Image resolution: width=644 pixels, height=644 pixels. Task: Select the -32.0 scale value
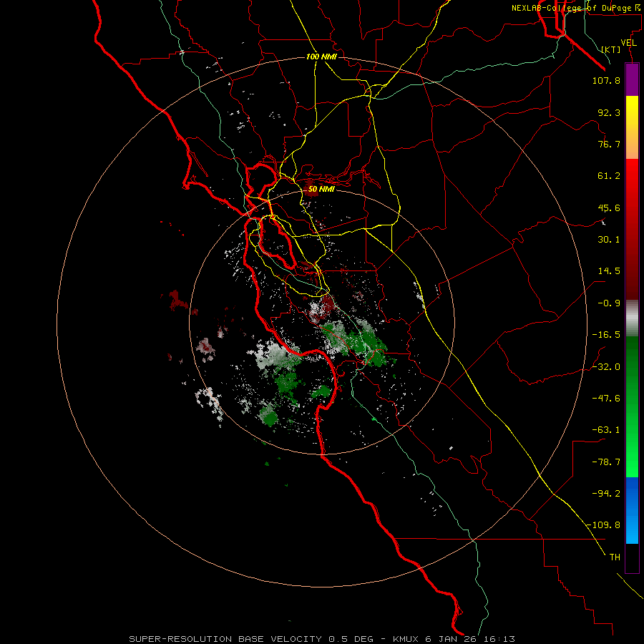[606, 367]
